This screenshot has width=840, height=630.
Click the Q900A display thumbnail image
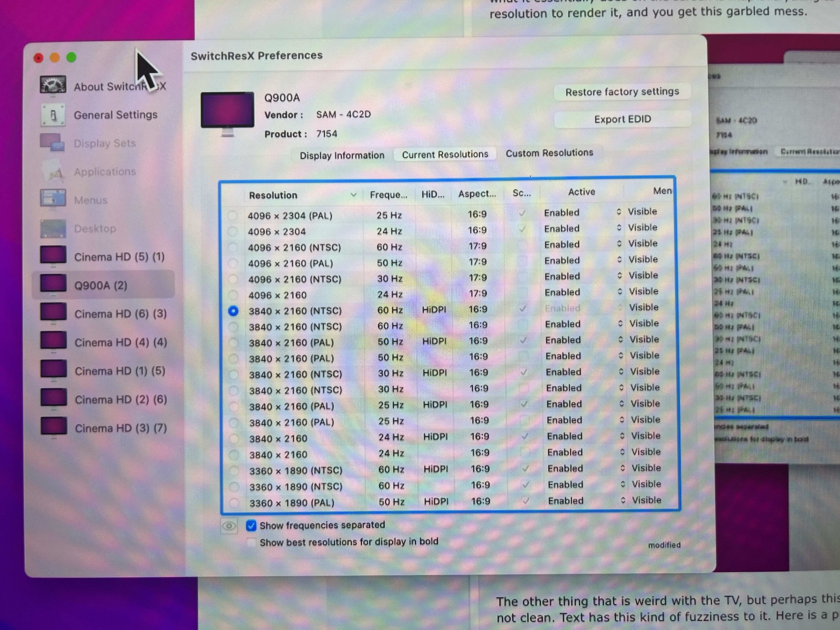(227, 111)
